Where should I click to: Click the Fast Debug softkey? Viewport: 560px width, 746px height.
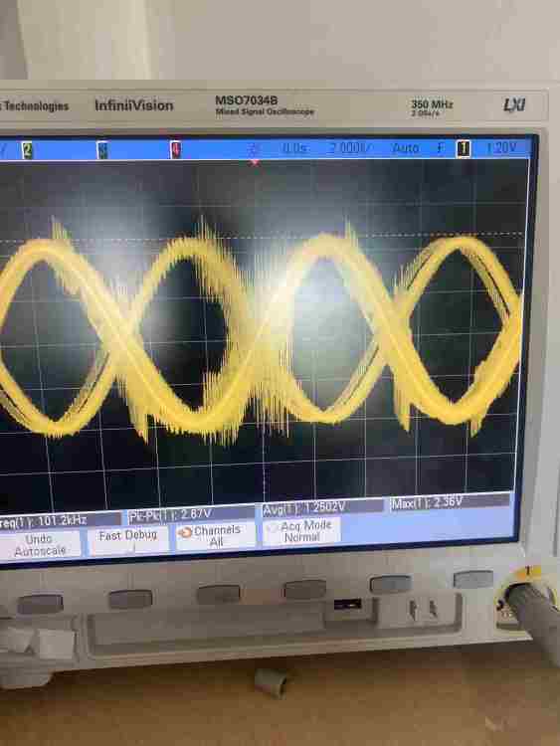click(128, 538)
